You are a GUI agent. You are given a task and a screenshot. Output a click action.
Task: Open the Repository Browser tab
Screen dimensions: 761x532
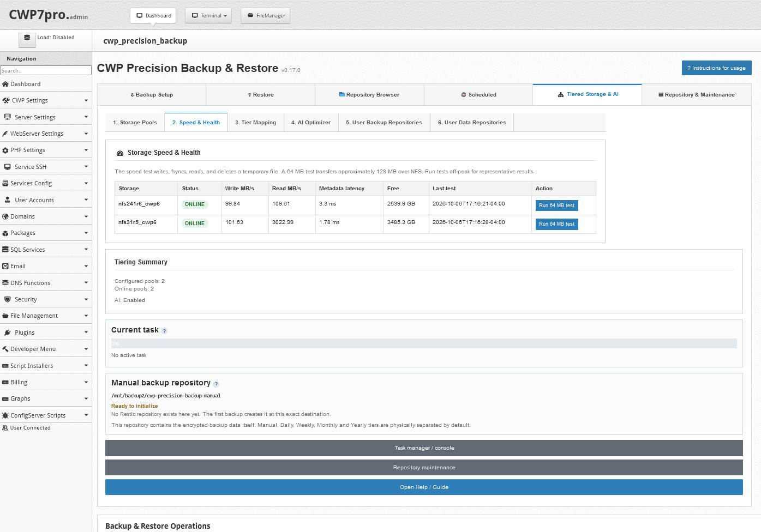pos(369,95)
